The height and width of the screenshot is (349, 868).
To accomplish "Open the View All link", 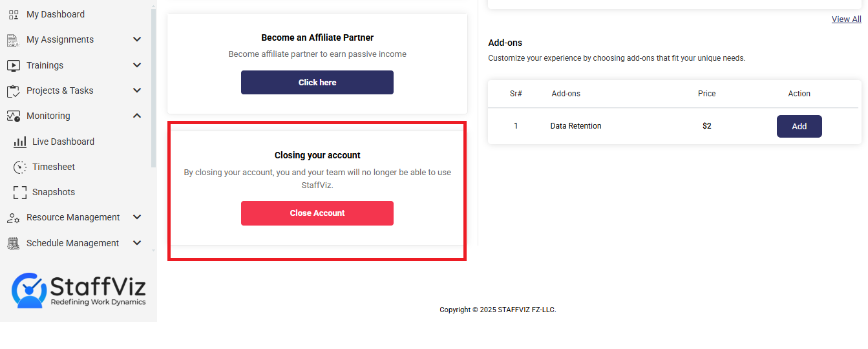I will (x=846, y=19).
